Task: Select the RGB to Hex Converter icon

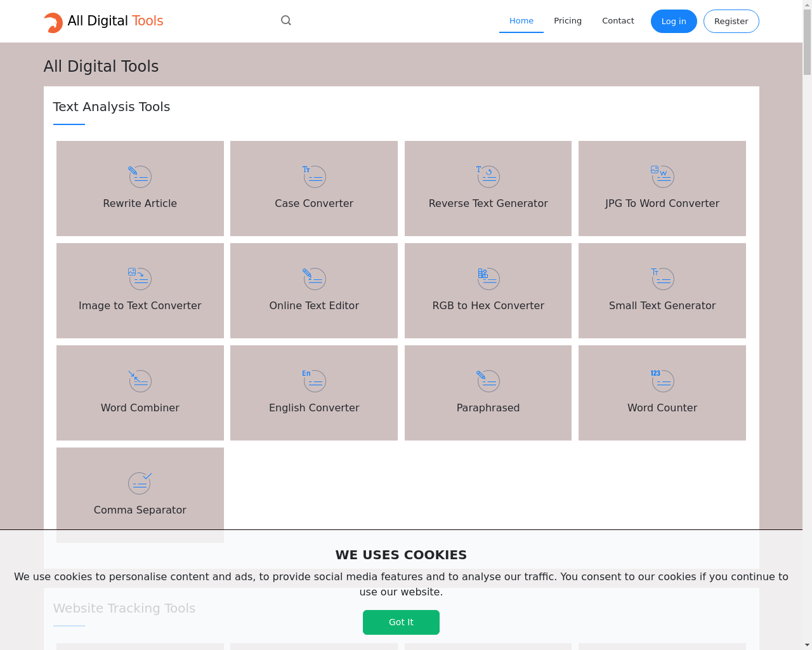Action: click(x=488, y=278)
